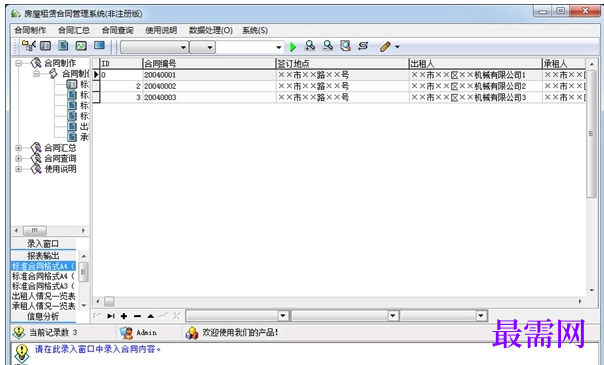Open the dropdown arrow beside the pencil icon
Screen dimensions: 604x365
(398, 47)
